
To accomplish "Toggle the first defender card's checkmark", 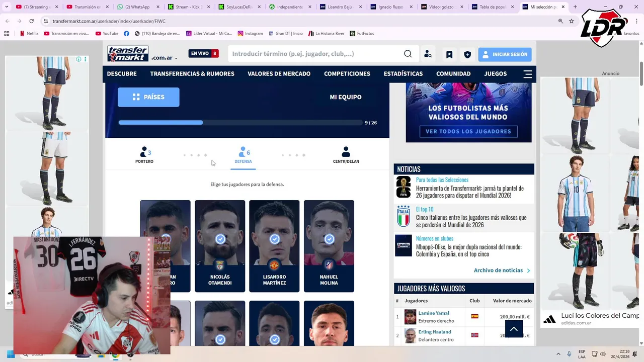I will pyautogui.click(x=166, y=237).
